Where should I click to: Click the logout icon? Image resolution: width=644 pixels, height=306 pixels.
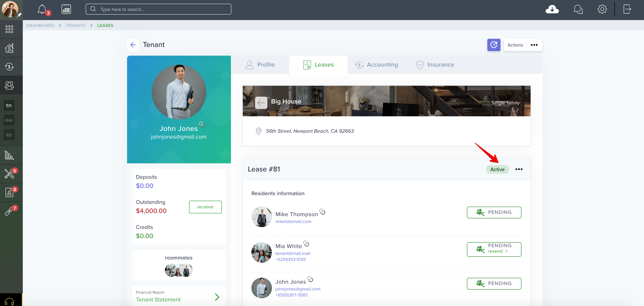tap(627, 9)
